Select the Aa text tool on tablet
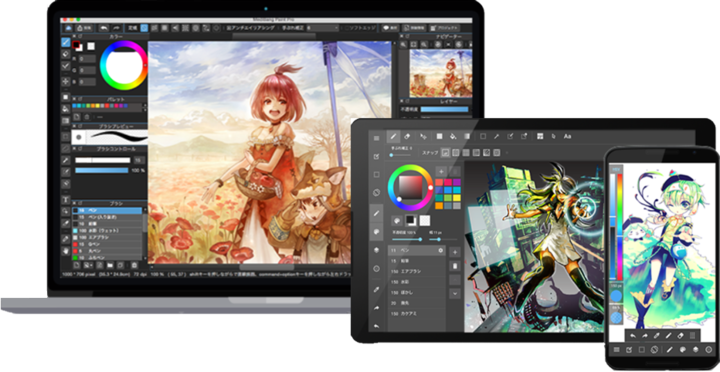The width and height of the screenshot is (720, 372). (x=568, y=136)
